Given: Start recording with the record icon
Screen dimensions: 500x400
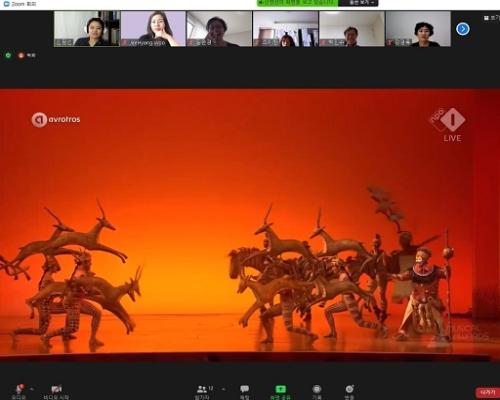Looking at the screenshot, I should 317,391.
